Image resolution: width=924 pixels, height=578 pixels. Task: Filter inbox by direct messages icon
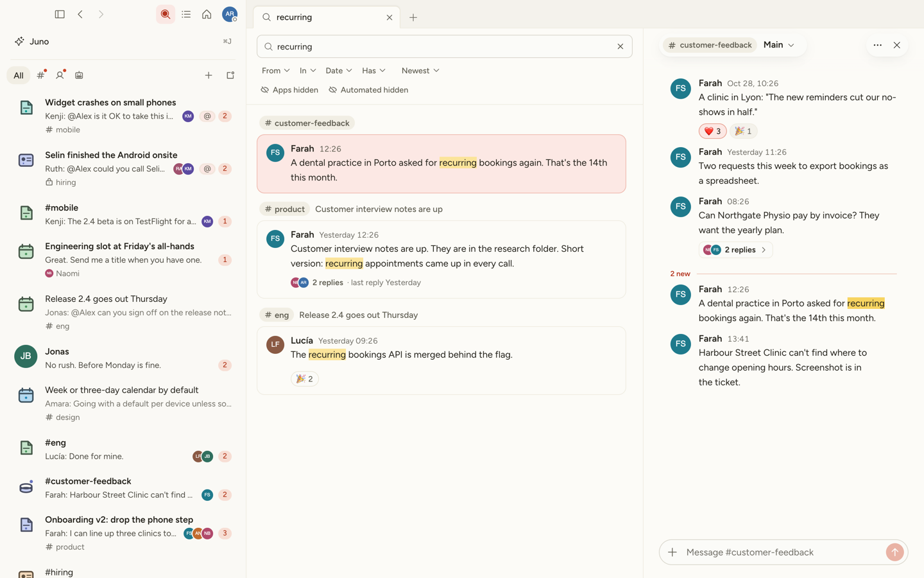(60, 75)
